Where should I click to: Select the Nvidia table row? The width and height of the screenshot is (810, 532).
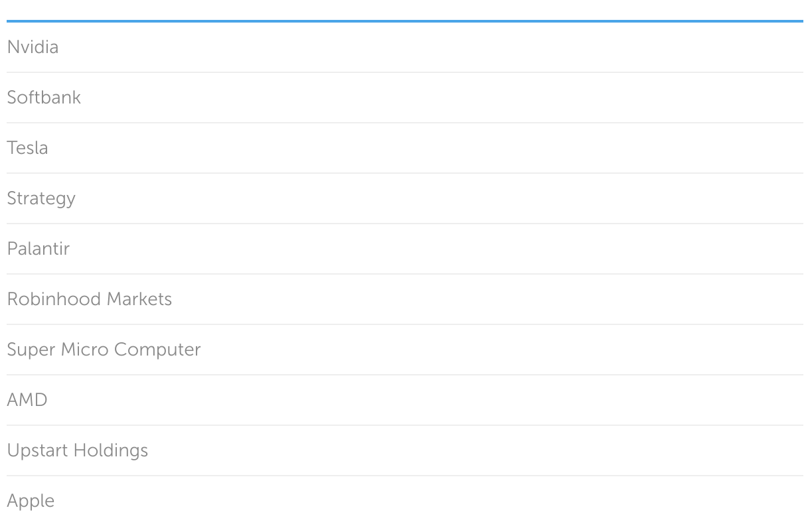coord(405,47)
